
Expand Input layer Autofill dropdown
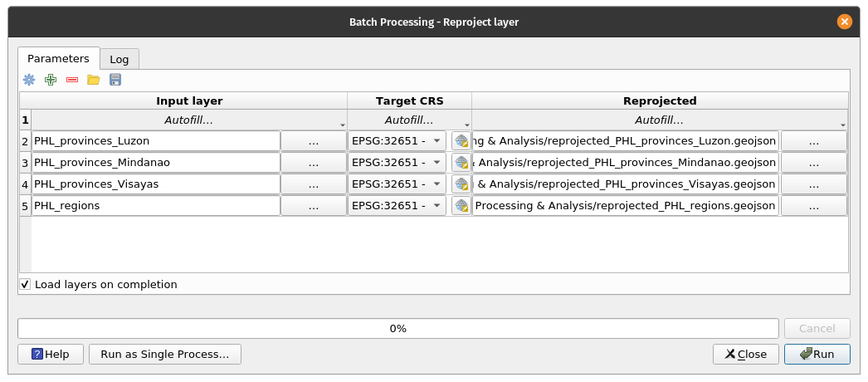(x=189, y=120)
